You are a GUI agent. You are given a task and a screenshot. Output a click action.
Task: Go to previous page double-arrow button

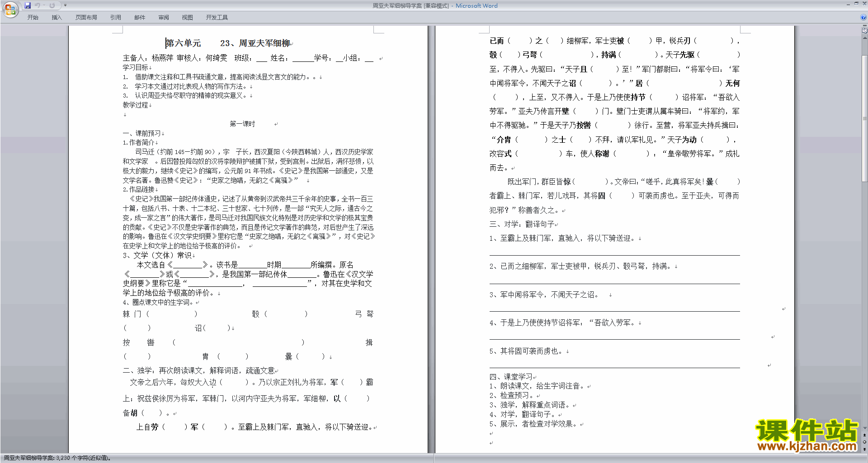tap(865, 435)
